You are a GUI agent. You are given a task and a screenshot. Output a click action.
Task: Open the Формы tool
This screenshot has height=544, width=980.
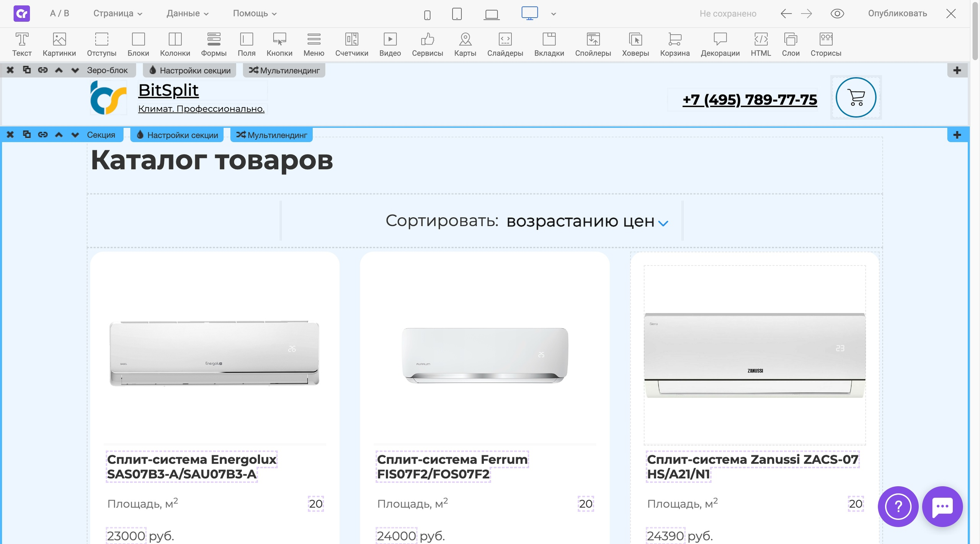tap(214, 44)
